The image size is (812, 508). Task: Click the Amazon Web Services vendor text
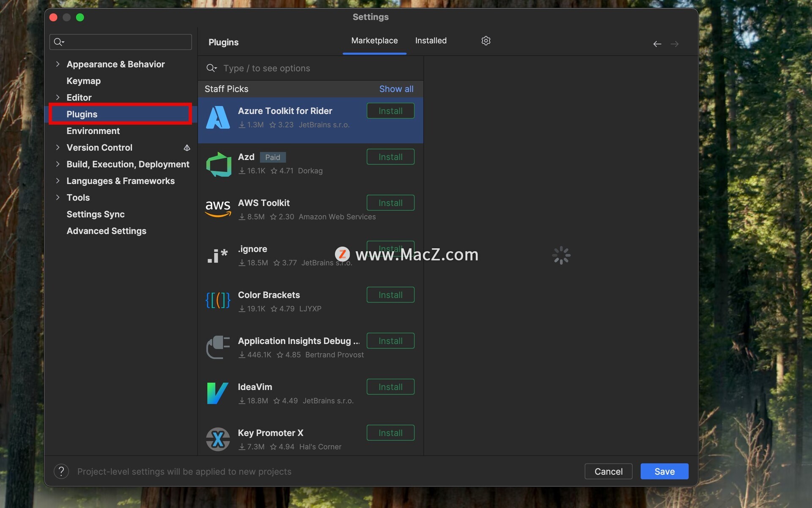point(337,217)
